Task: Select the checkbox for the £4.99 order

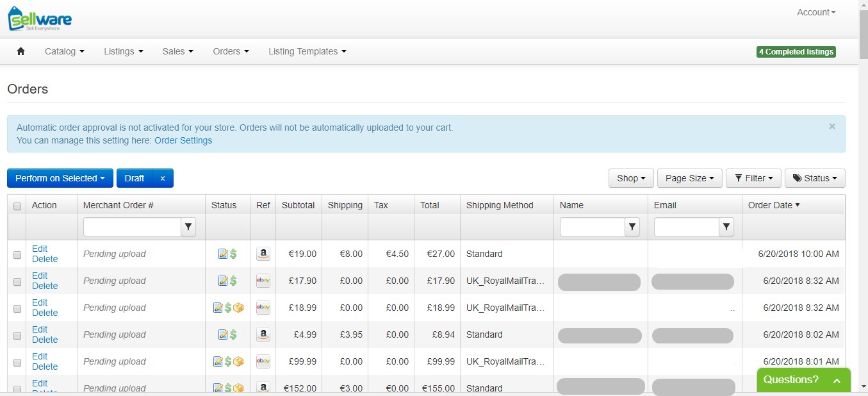Action: coord(17,336)
